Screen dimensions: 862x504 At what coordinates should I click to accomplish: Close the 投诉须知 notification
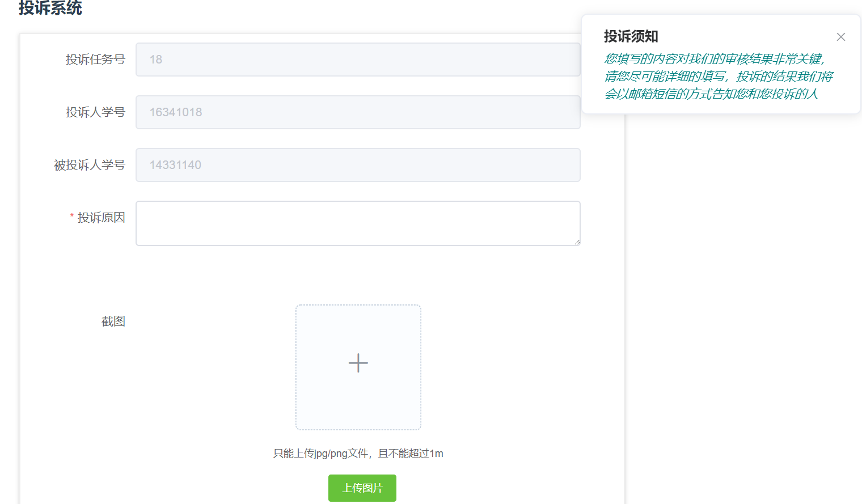click(840, 37)
